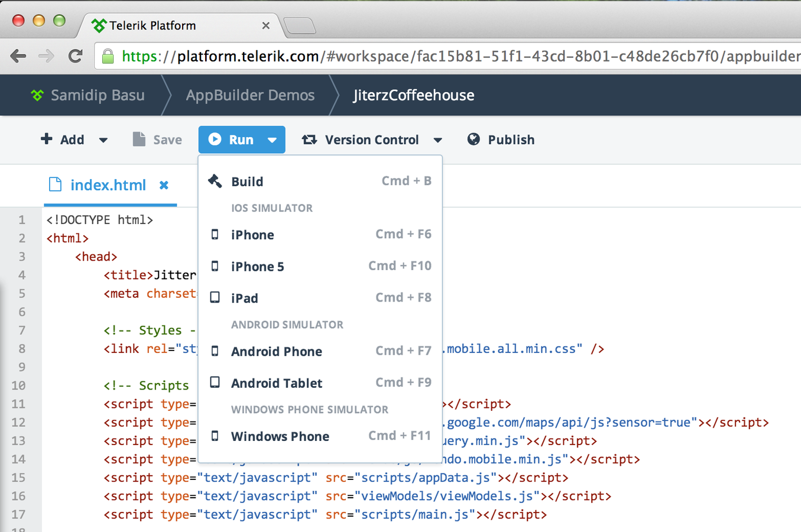Click the green SSL padlock icon
The image size is (801, 532).
(108, 56)
